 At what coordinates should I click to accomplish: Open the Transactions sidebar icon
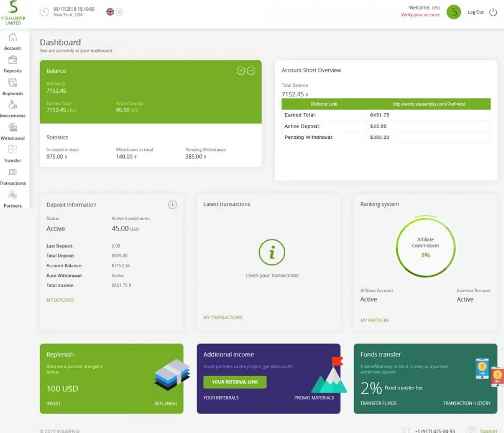point(12,172)
